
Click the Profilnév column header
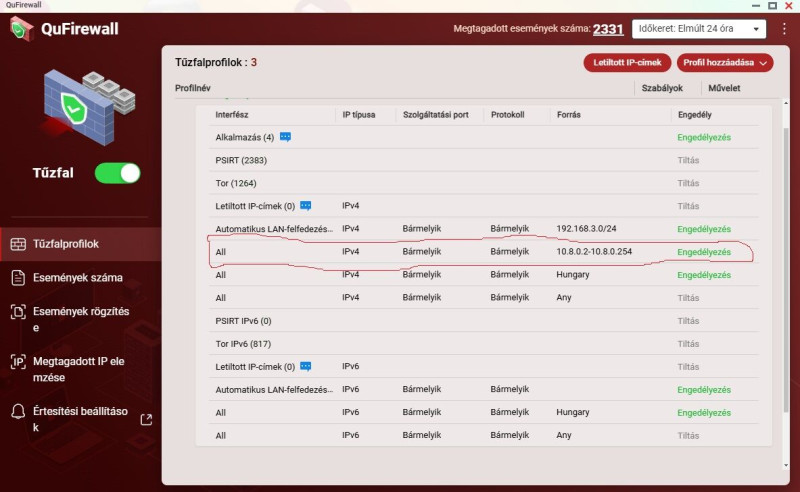tap(192, 88)
